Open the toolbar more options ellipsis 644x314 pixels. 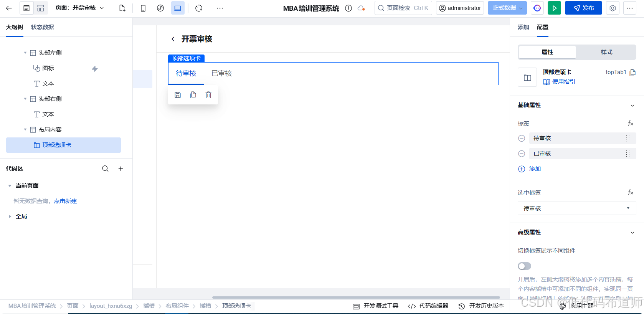click(x=220, y=8)
